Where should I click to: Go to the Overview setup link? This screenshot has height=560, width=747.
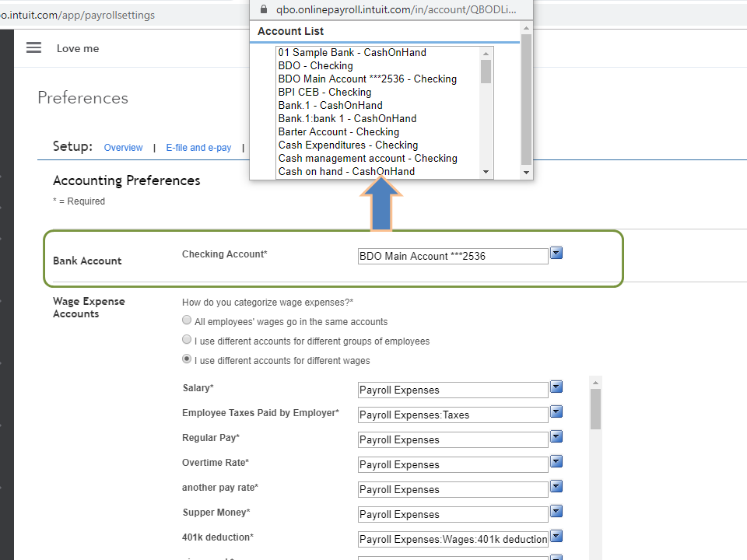[124, 148]
